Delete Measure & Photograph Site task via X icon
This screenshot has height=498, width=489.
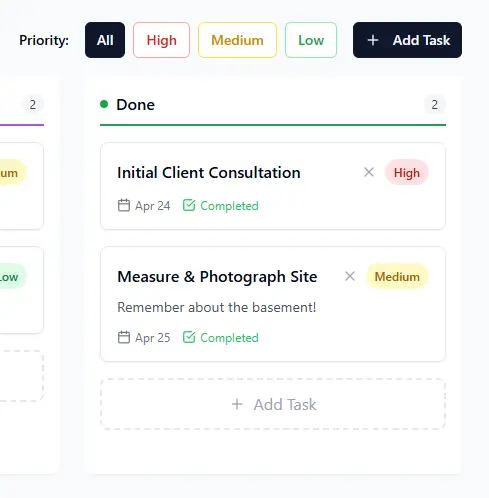click(350, 276)
